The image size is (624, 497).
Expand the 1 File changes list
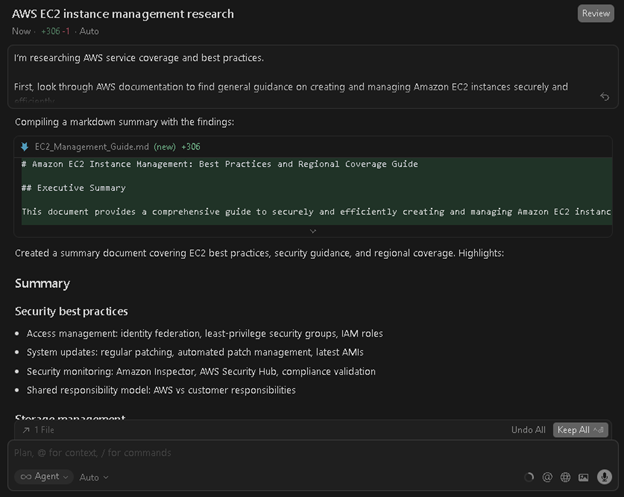coord(38,430)
